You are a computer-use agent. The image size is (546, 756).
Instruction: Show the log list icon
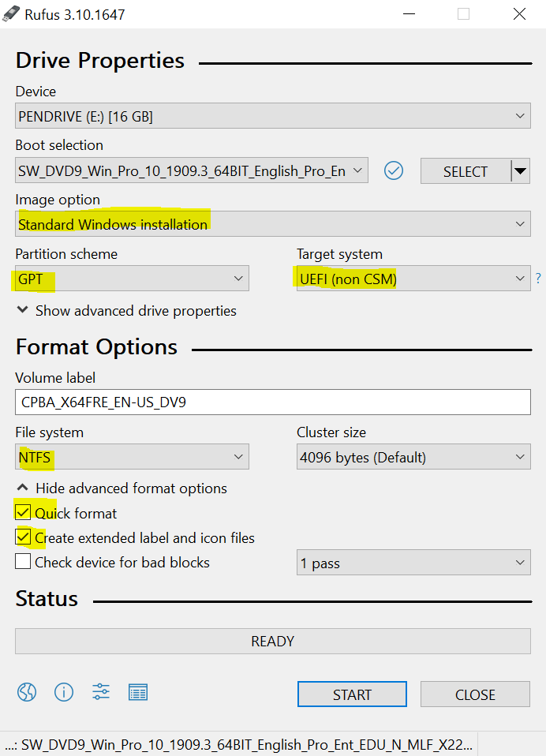(x=138, y=693)
